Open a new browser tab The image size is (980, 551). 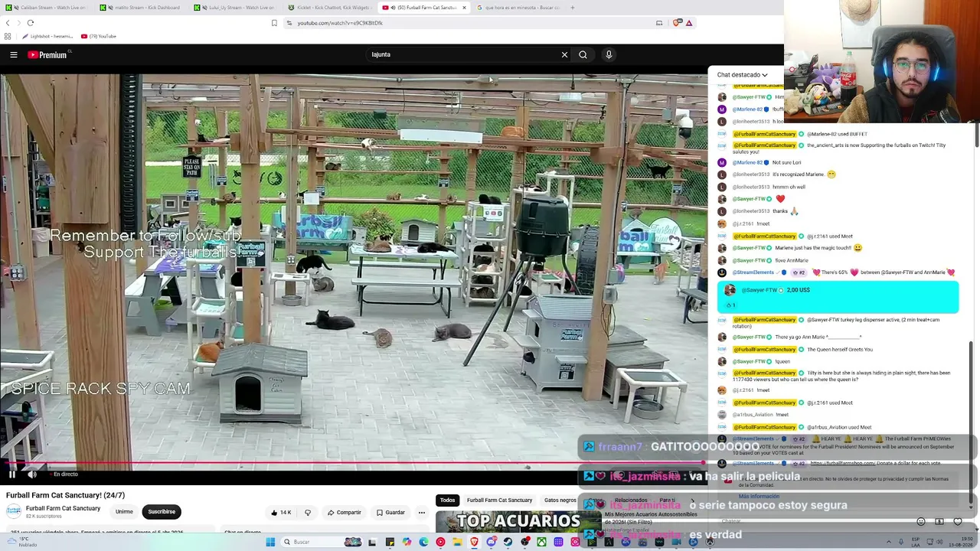(x=573, y=8)
